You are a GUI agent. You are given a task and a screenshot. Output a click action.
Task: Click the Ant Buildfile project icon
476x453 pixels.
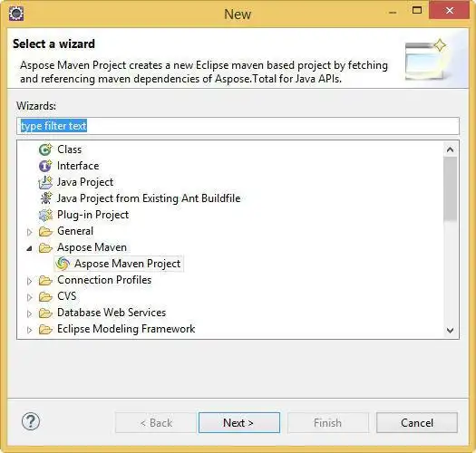pyautogui.click(x=45, y=198)
